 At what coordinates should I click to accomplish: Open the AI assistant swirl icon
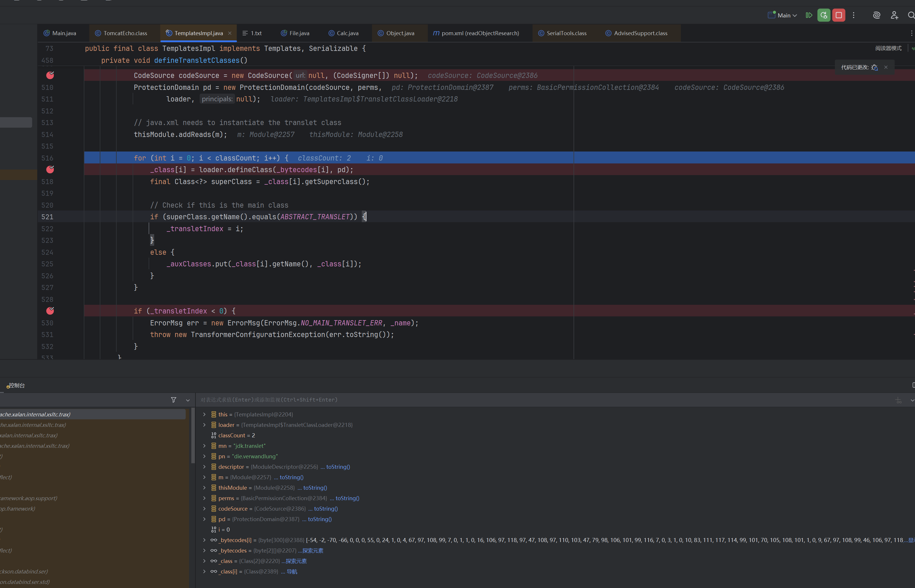[876, 15]
